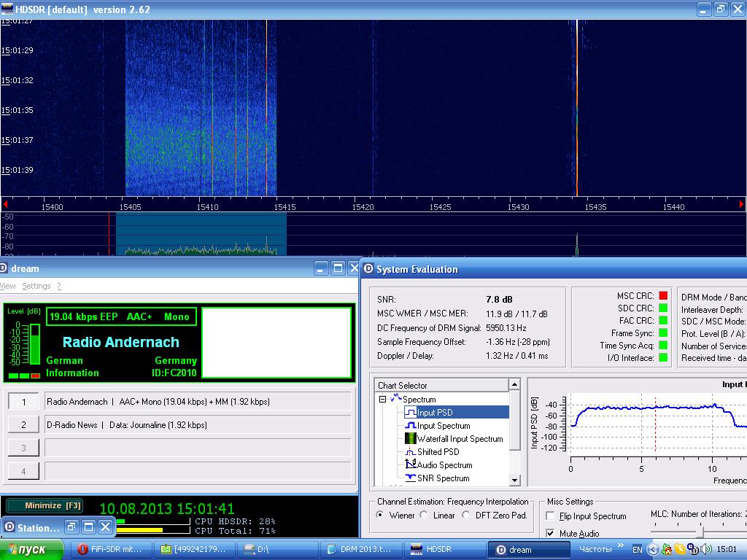Tune to 15435 on frequency scale
This screenshot has width=747, height=560.
coord(595,206)
